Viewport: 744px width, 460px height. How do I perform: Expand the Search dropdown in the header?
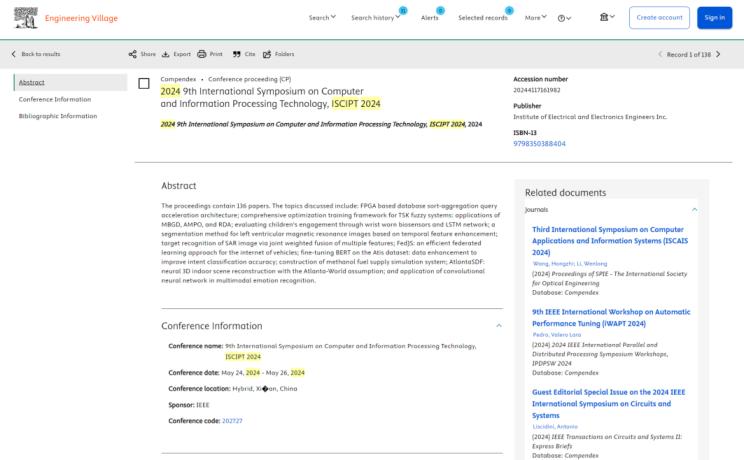pyautogui.click(x=322, y=18)
